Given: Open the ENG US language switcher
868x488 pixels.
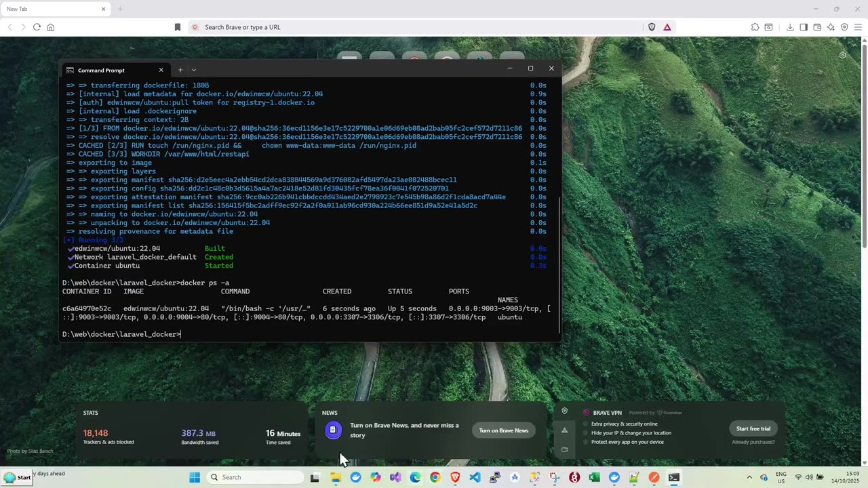Looking at the screenshot, I should tap(781, 477).
